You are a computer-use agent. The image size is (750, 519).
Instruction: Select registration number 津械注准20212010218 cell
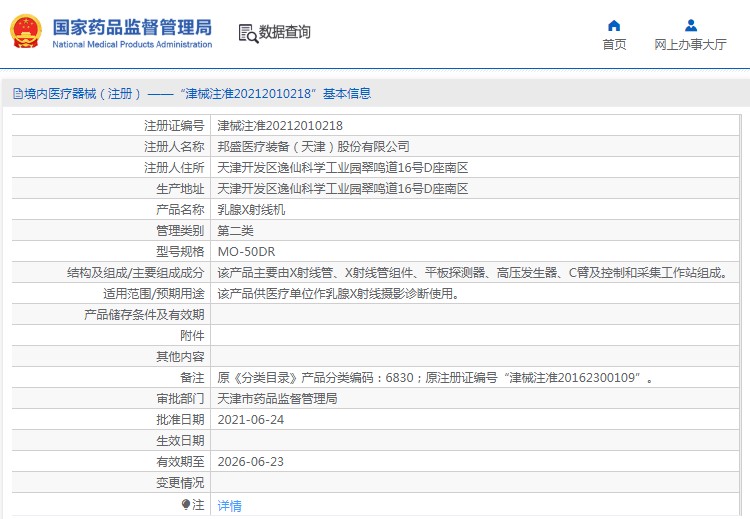280,126
